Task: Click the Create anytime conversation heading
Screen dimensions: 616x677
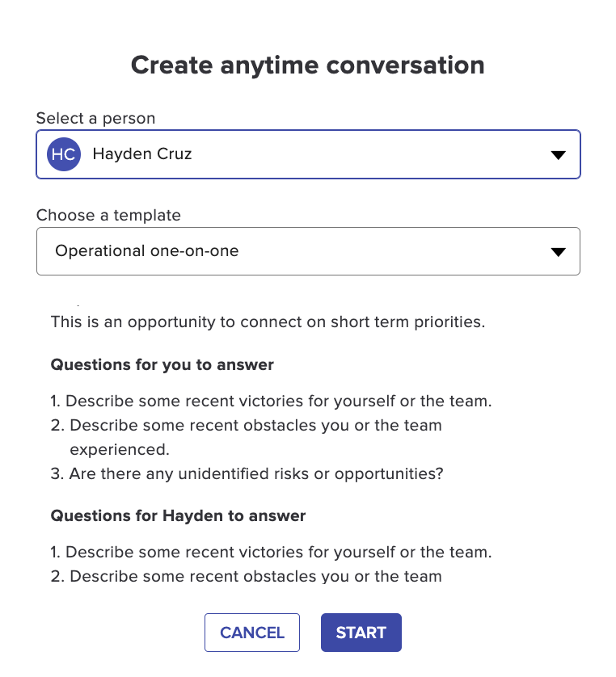Action: pyautogui.click(x=307, y=65)
